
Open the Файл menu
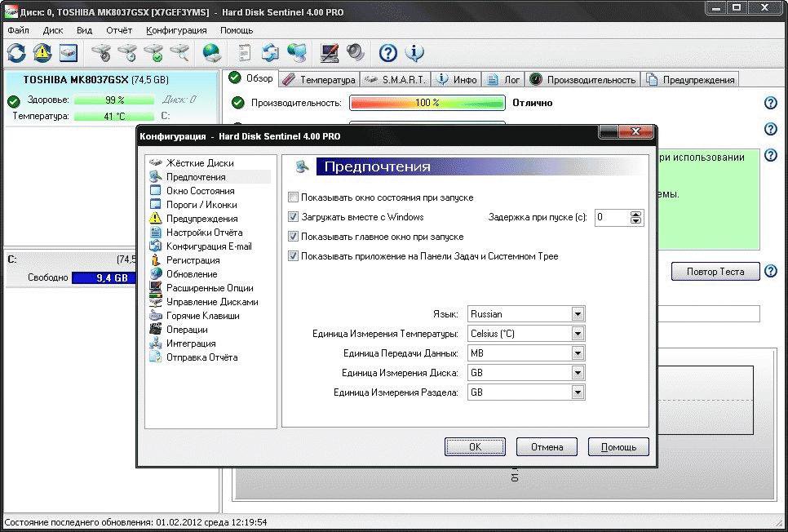[19, 30]
